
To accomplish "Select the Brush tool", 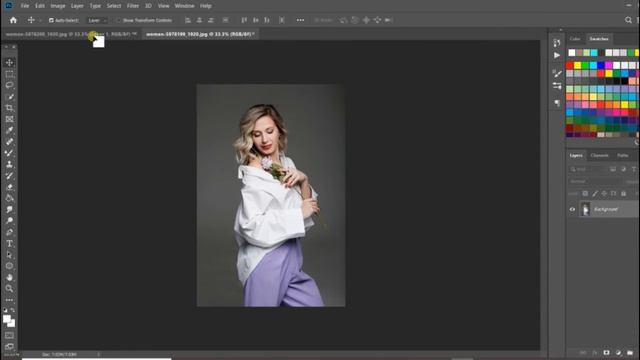I will pos(9,153).
